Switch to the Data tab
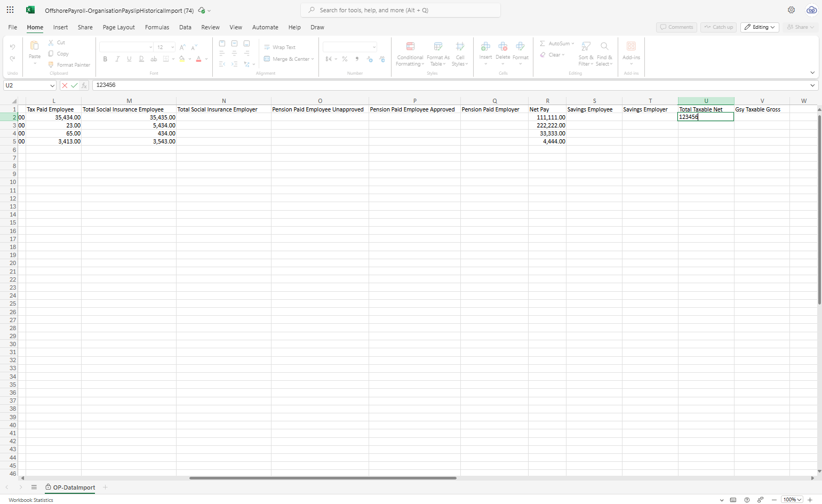This screenshot has width=822, height=504. coord(185,27)
